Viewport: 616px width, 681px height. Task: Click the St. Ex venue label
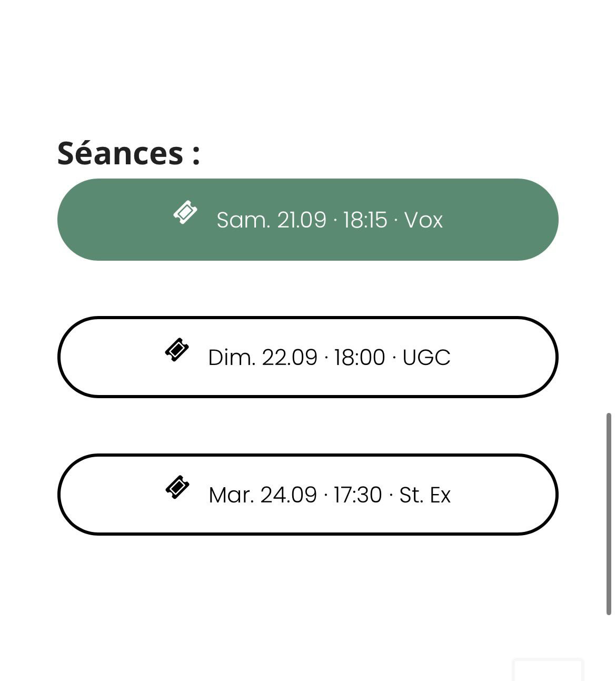[425, 495]
